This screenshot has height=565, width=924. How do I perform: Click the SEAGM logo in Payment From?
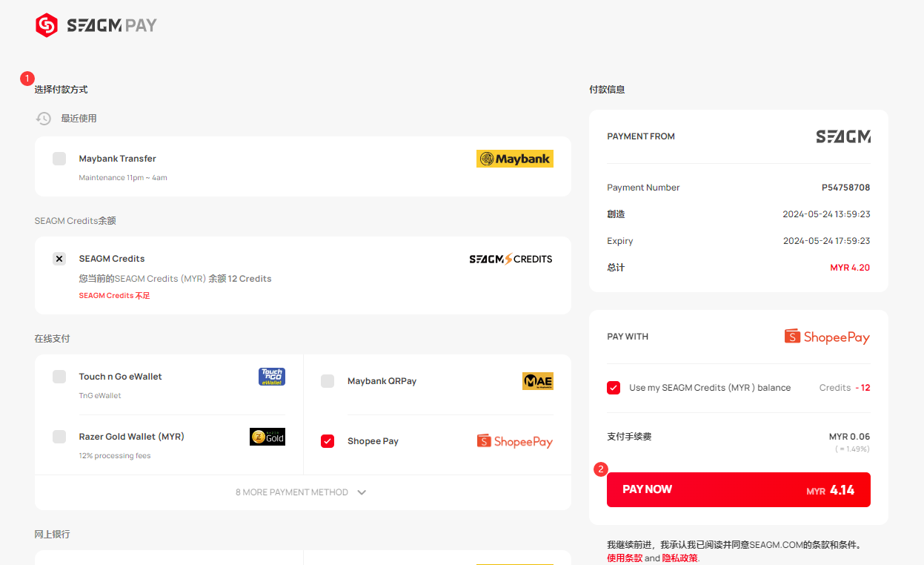click(x=843, y=136)
